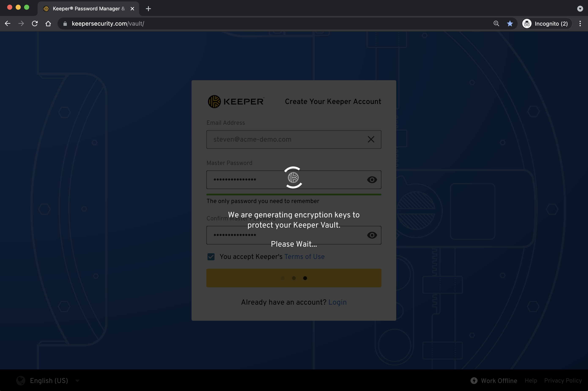Viewport: 588px width, 391px height.
Task: Click the password strength bar
Action: [294, 195]
